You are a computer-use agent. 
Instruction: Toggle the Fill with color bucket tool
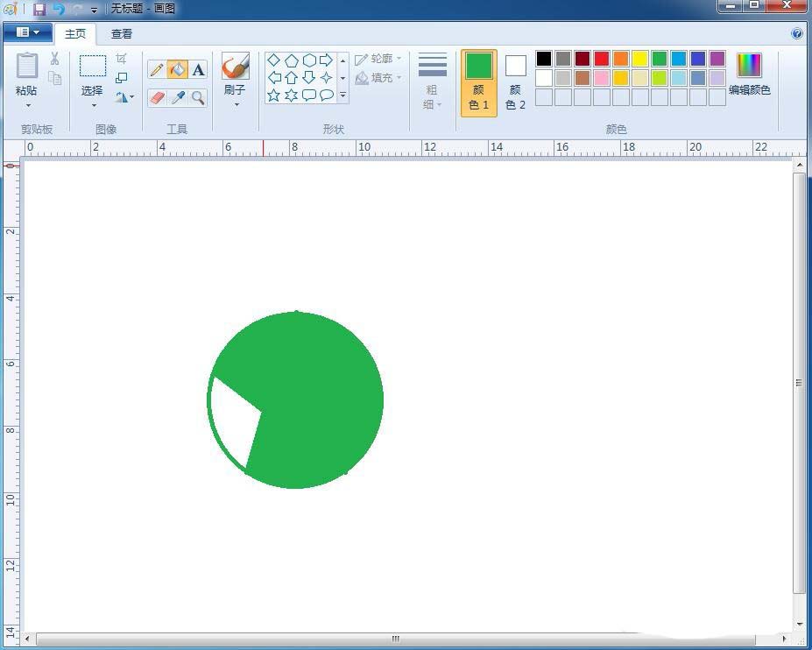[178, 70]
